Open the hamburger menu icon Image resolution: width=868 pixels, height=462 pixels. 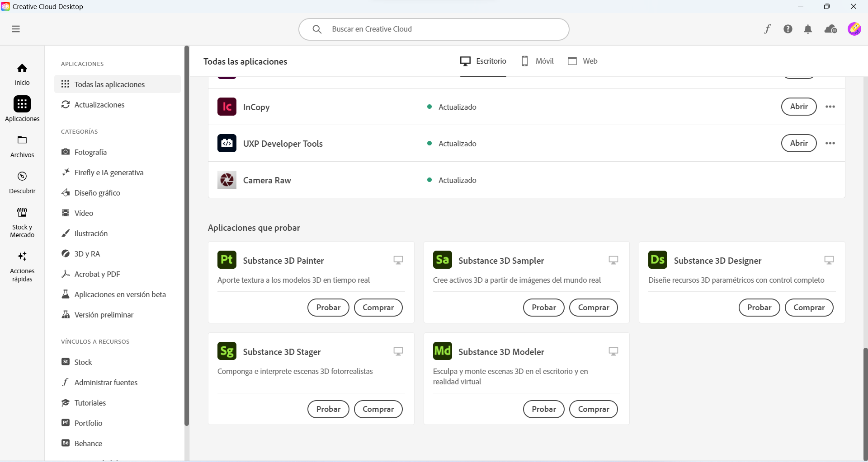tap(16, 29)
